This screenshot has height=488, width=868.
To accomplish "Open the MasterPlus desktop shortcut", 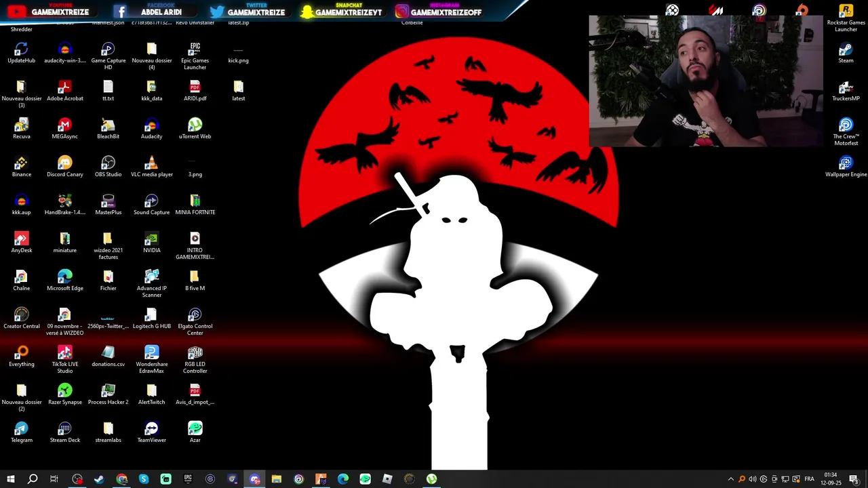I will (108, 205).
